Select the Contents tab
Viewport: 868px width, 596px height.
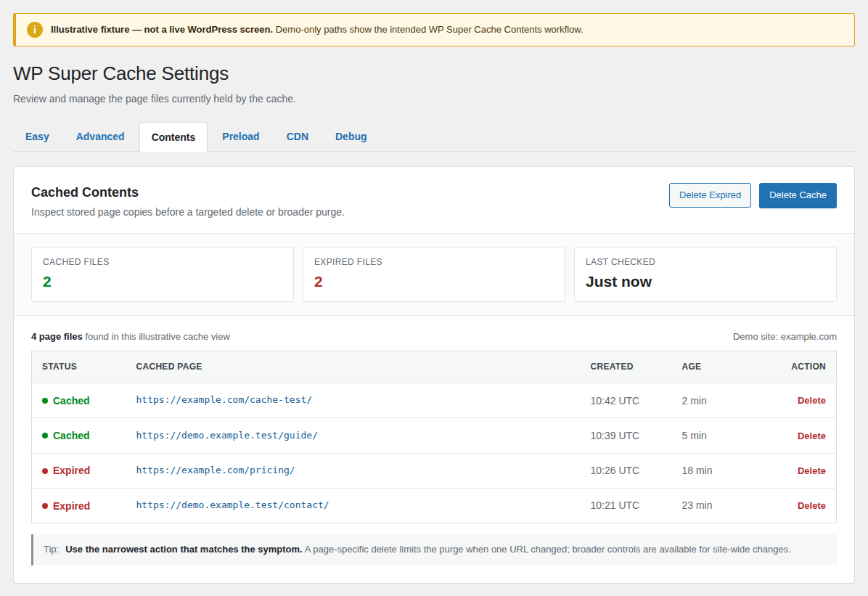[173, 136]
